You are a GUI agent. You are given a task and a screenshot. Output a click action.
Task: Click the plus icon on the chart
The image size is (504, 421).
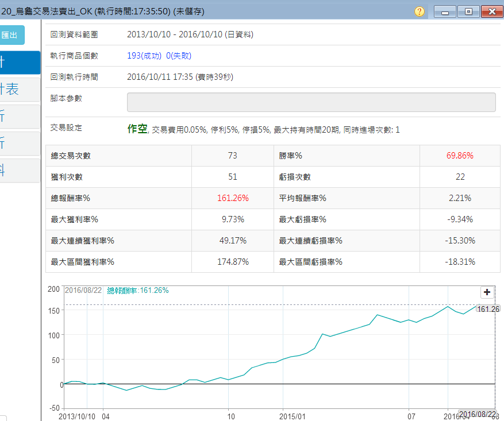tap(487, 292)
